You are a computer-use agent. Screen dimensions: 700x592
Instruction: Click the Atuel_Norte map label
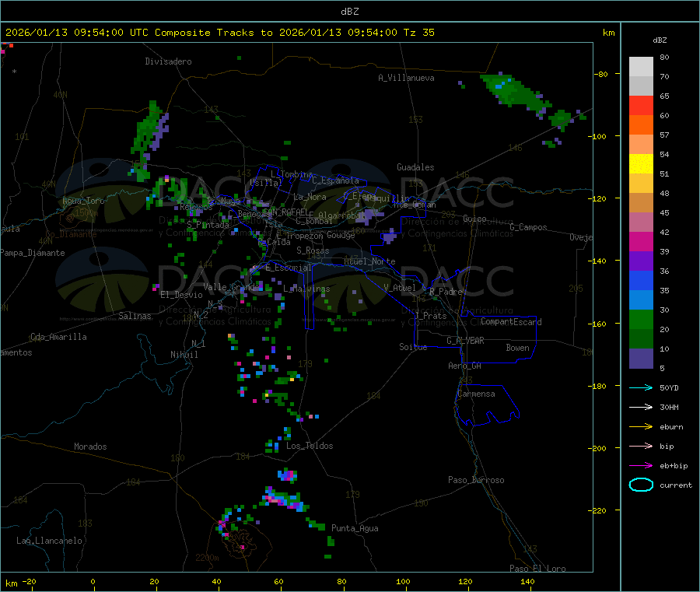coord(369,261)
